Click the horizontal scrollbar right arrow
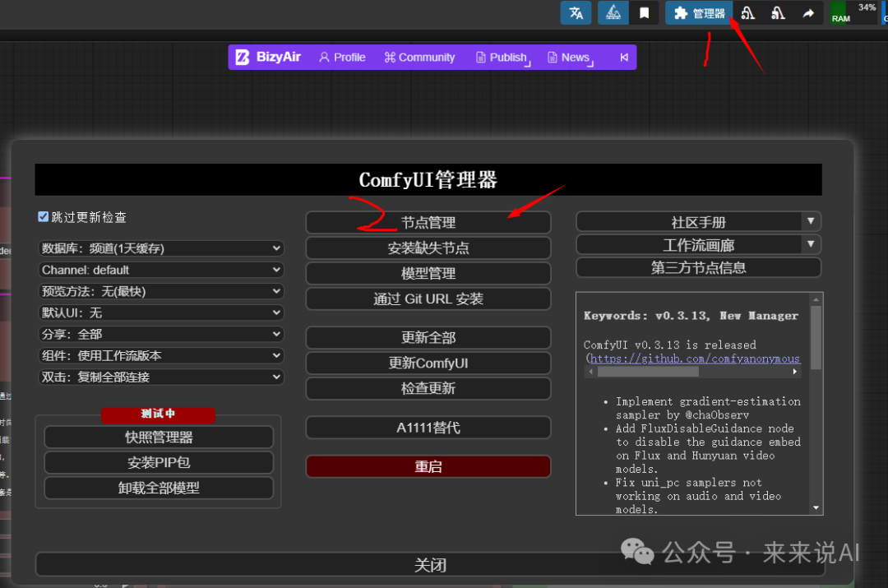The width and height of the screenshot is (888, 588). [794, 372]
